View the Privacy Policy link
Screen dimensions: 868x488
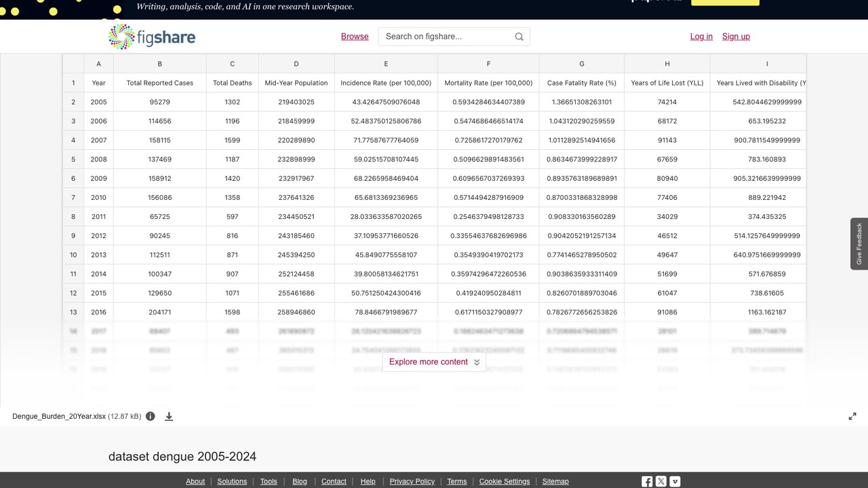412,481
